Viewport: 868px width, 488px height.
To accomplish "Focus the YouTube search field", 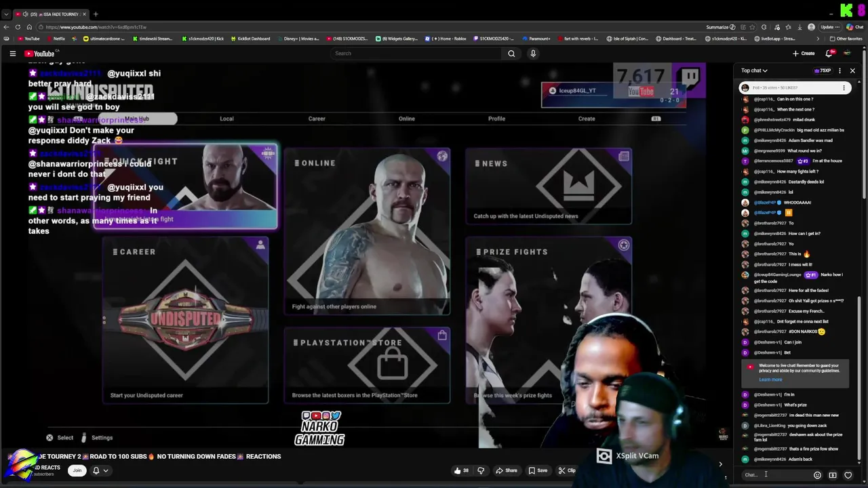I will click(416, 54).
